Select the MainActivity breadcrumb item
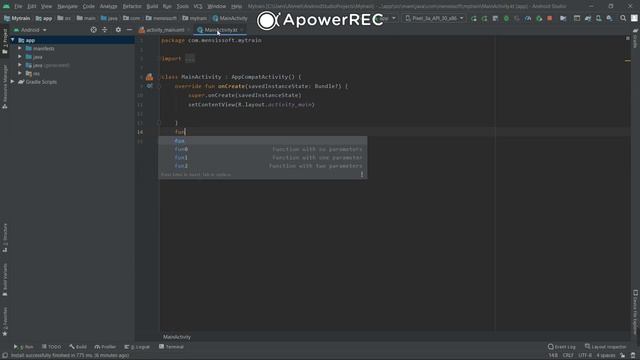This screenshot has width=640, height=360. 230,18
